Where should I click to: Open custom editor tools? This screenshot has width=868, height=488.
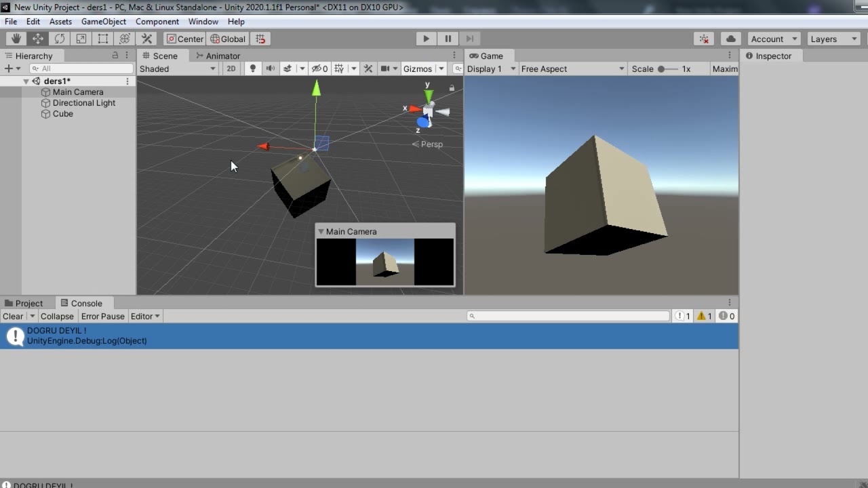click(146, 39)
